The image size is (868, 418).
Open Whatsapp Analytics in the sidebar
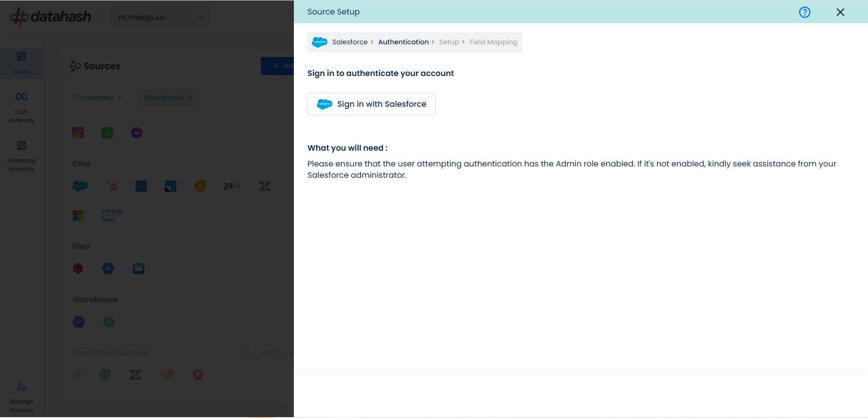(x=21, y=157)
